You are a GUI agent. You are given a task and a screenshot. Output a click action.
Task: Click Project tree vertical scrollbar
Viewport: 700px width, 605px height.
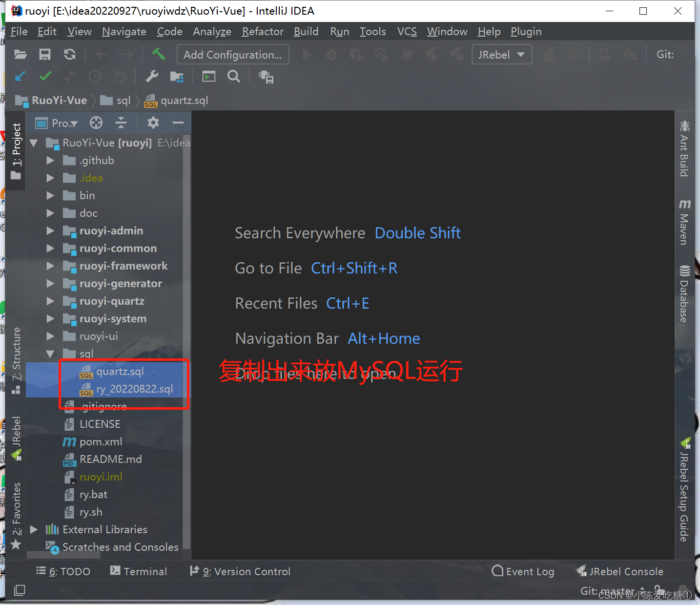coord(186,342)
